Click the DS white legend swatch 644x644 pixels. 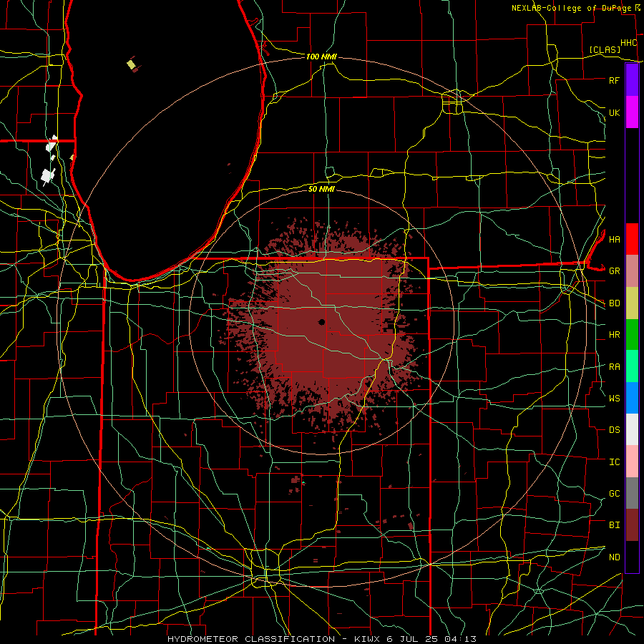coord(632,429)
